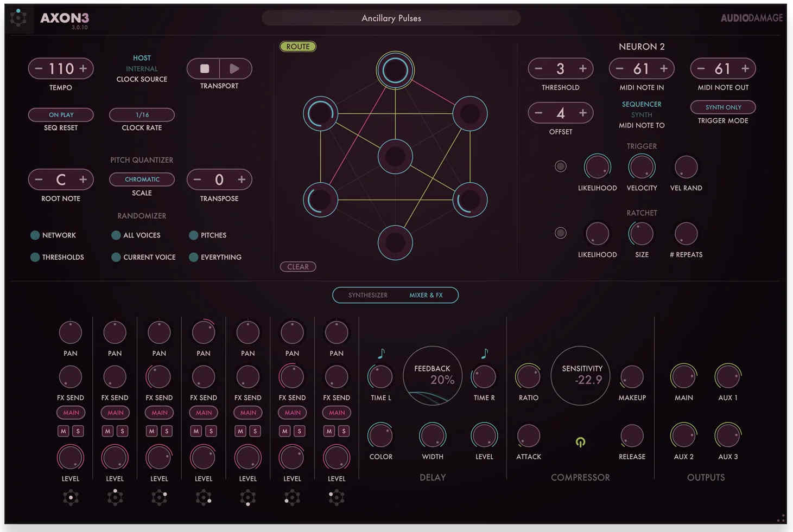Select the center neuron in the network
793x532 pixels.
[x=395, y=157]
